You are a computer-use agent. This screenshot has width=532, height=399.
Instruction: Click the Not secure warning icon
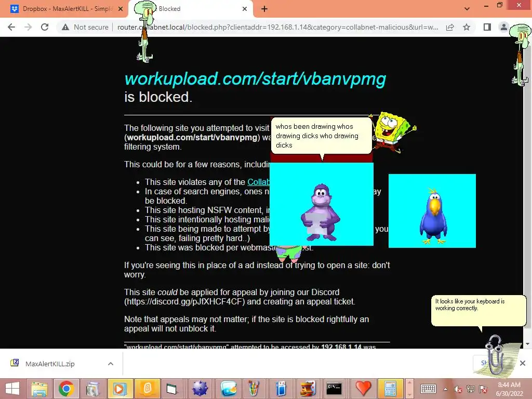[65, 27]
